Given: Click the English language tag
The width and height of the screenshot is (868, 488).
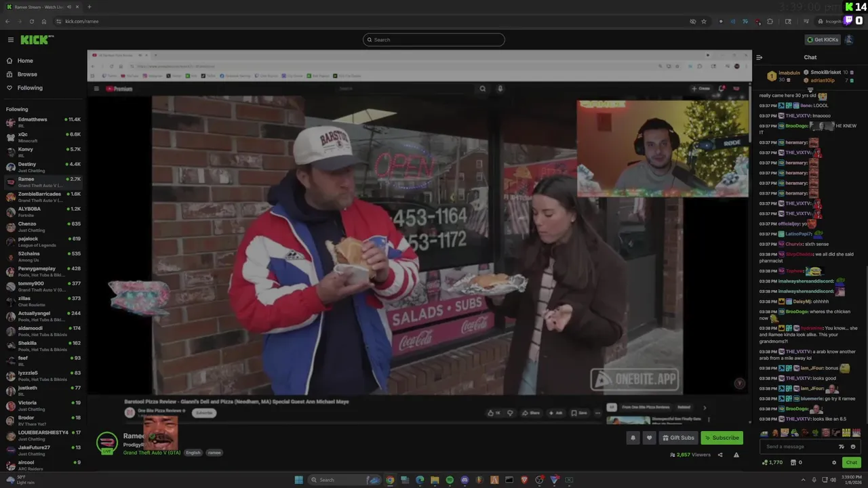Looking at the screenshot, I should (193, 453).
